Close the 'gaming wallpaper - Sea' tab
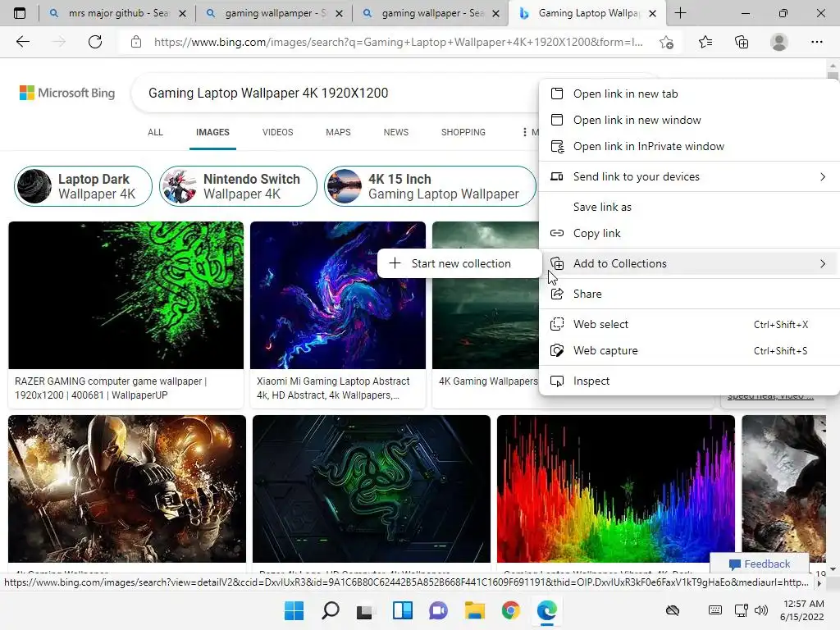The width and height of the screenshot is (840, 630). pos(496,14)
